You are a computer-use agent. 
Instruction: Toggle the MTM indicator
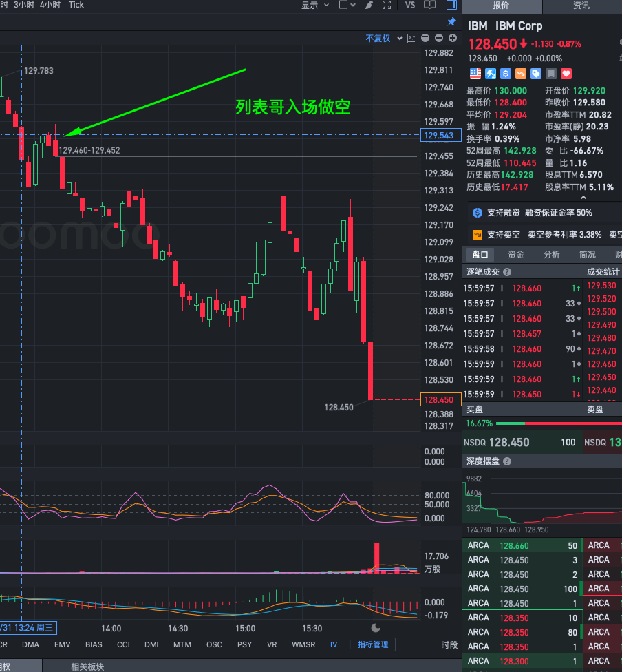[182, 644]
